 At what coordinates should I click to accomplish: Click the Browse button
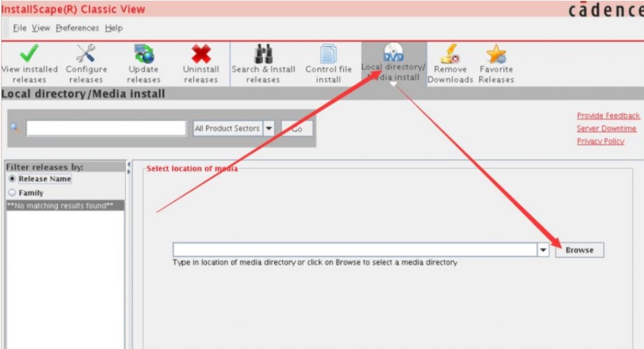click(579, 250)
